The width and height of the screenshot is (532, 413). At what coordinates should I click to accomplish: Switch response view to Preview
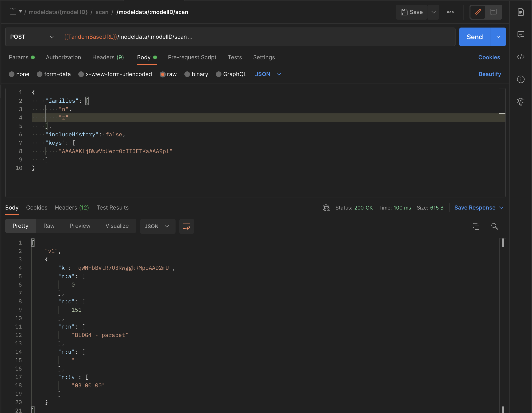pyautogui.click(x=80, y=226)
